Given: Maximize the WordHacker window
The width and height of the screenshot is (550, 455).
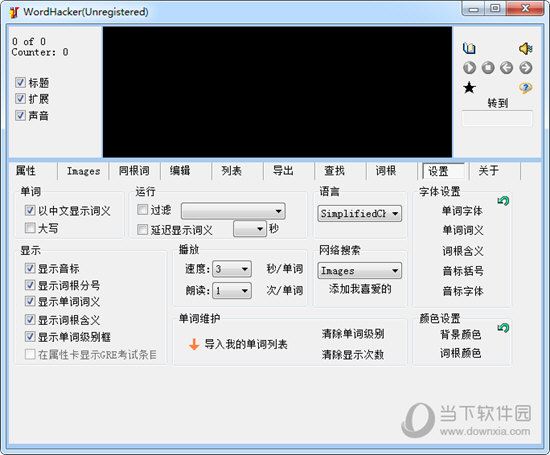Looking at the screenshot, I should (x=495, y=8).
